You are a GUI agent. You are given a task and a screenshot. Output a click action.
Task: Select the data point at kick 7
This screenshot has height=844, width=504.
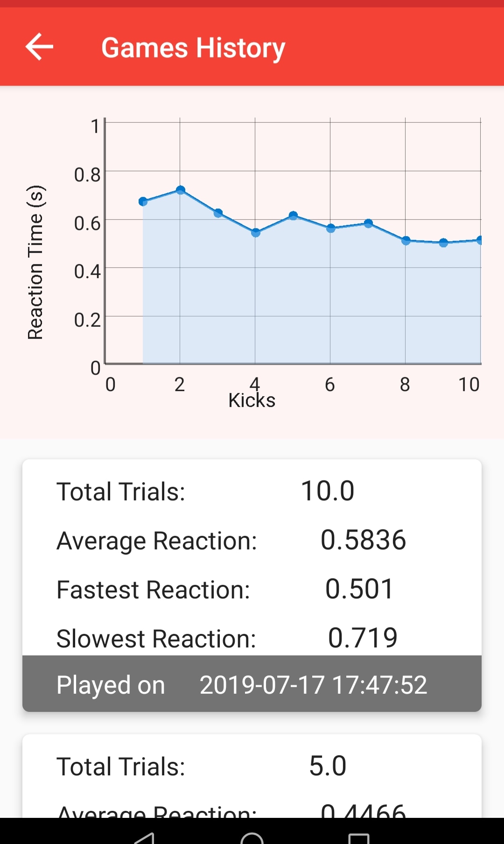point(368,224)
